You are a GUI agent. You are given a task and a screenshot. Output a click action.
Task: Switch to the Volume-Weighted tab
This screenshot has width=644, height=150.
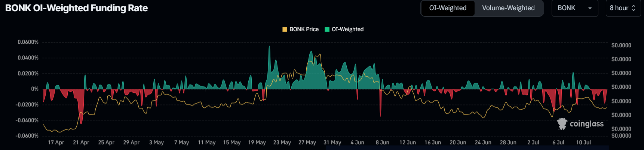(x=508, y=8)
